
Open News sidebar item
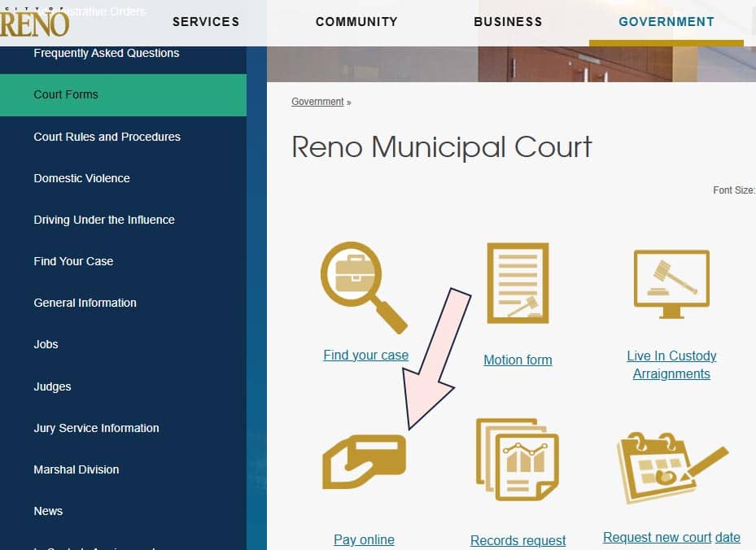[48, 511]
